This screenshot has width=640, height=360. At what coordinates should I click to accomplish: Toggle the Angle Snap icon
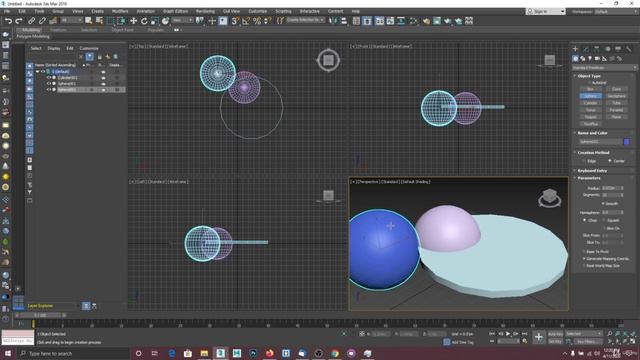click(246, 20)
